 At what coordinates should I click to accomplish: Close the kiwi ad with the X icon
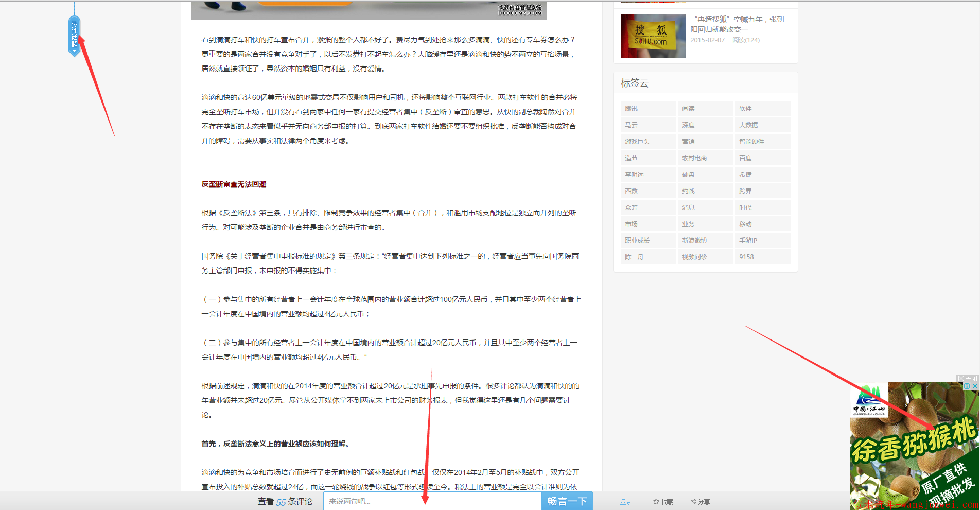pos(975,386)
